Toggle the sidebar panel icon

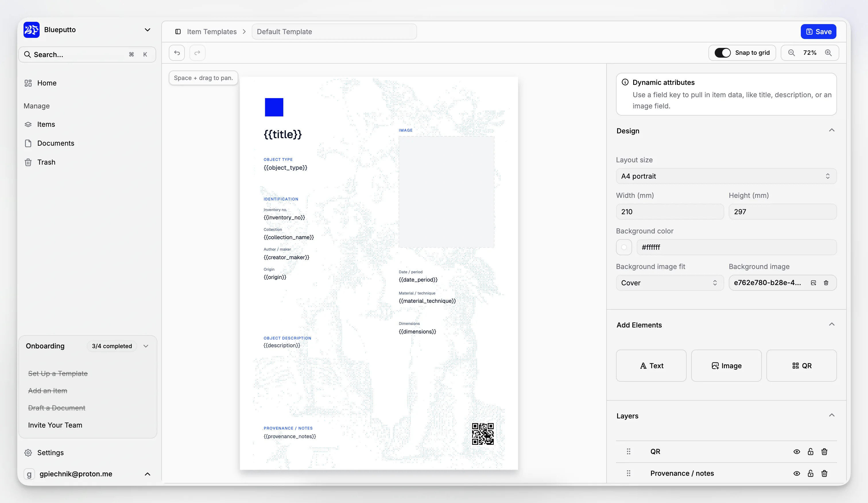[x=178, y=32]
